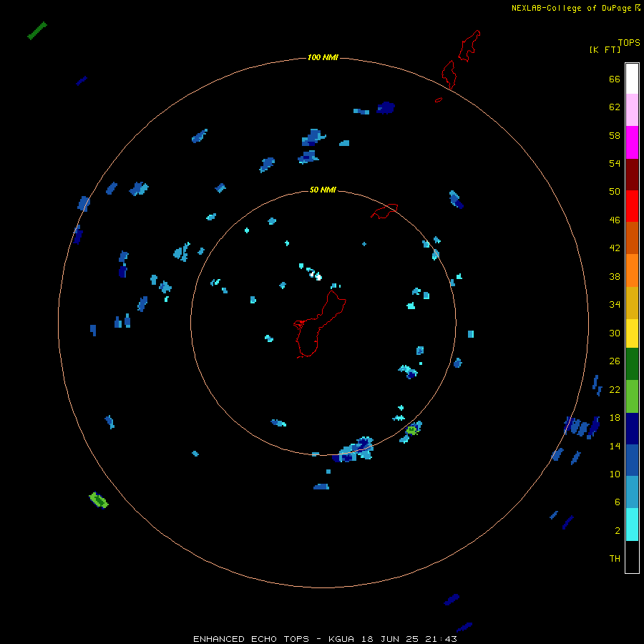Viewport: 644px width, 644px height.
Task: Select the magenta legend color block
Action: coord(632,142)
